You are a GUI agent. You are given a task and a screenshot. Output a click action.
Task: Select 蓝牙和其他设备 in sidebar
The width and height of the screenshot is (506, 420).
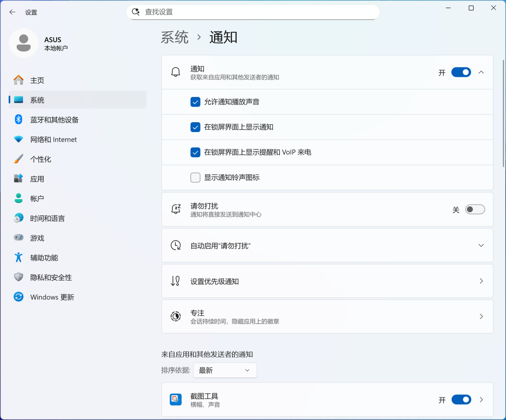[77, 120]
